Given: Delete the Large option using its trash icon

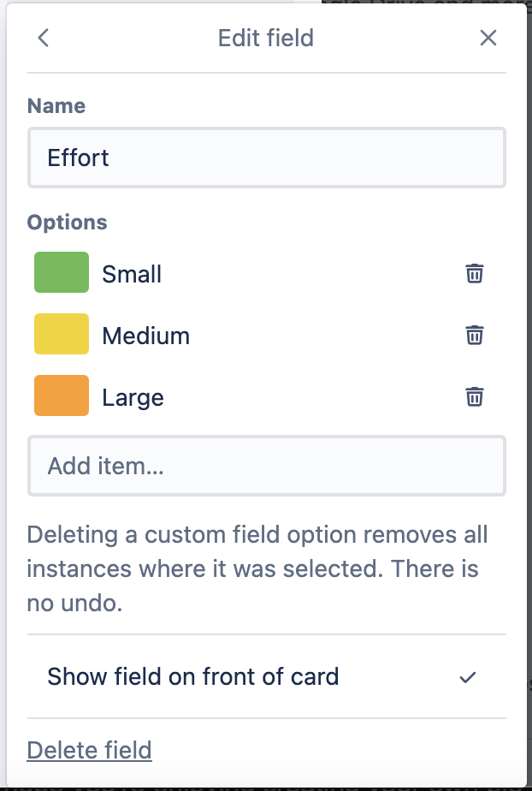Looking at the screenshot, I should [475, 396].
